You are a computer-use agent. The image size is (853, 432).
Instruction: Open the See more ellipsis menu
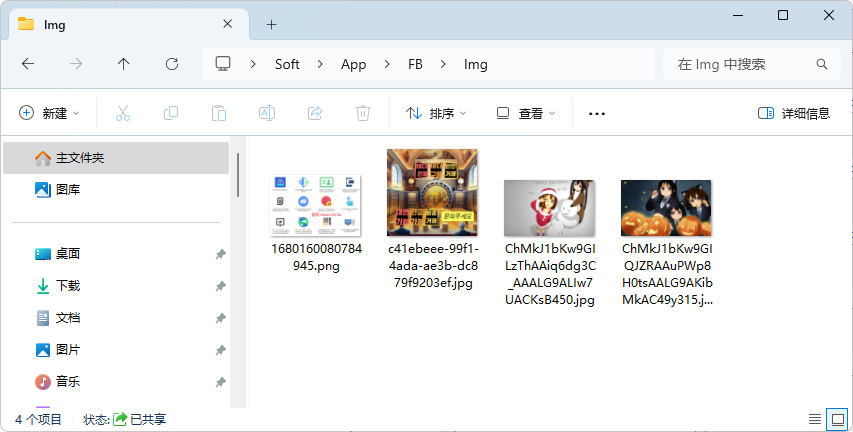(x=597, y=114)
